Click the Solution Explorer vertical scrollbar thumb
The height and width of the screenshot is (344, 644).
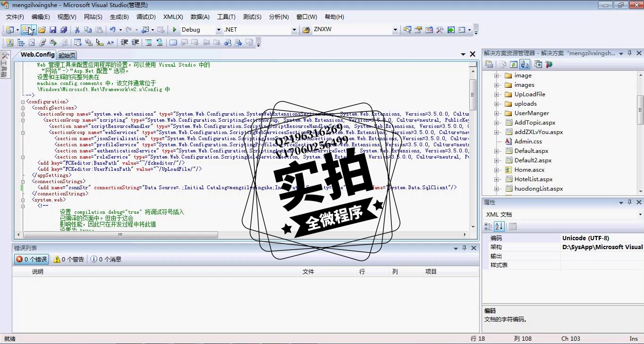tap(640, 110)
